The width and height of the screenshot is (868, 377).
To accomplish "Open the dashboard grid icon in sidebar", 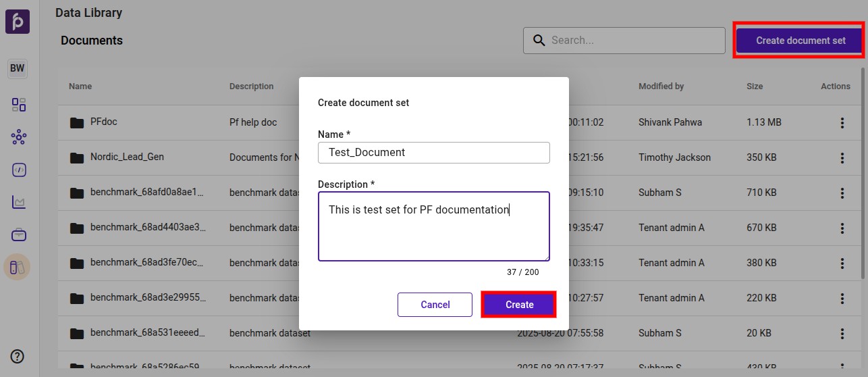I will click(x=18, y=105).
